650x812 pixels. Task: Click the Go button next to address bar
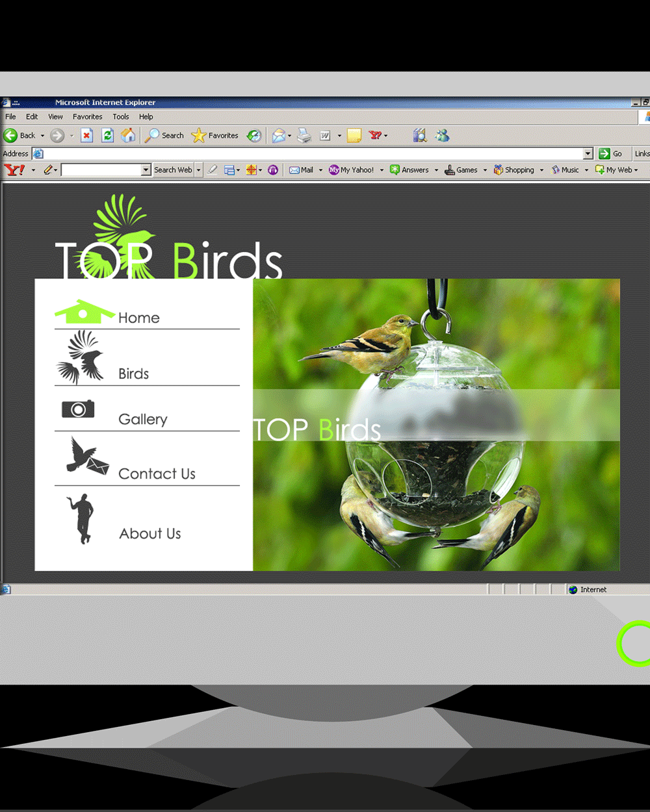coord(610,154)
